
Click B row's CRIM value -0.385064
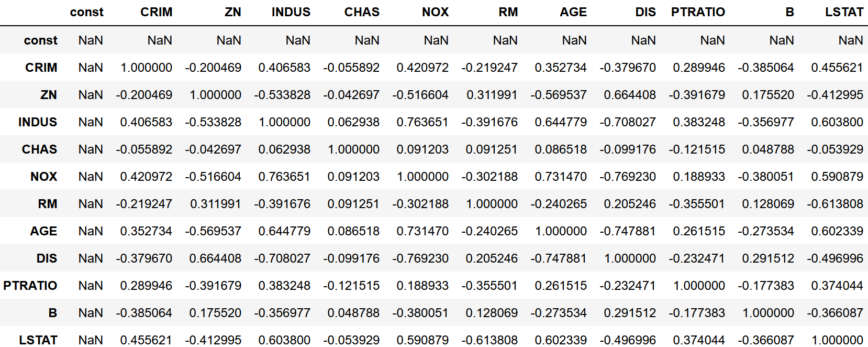coord(144,313)
